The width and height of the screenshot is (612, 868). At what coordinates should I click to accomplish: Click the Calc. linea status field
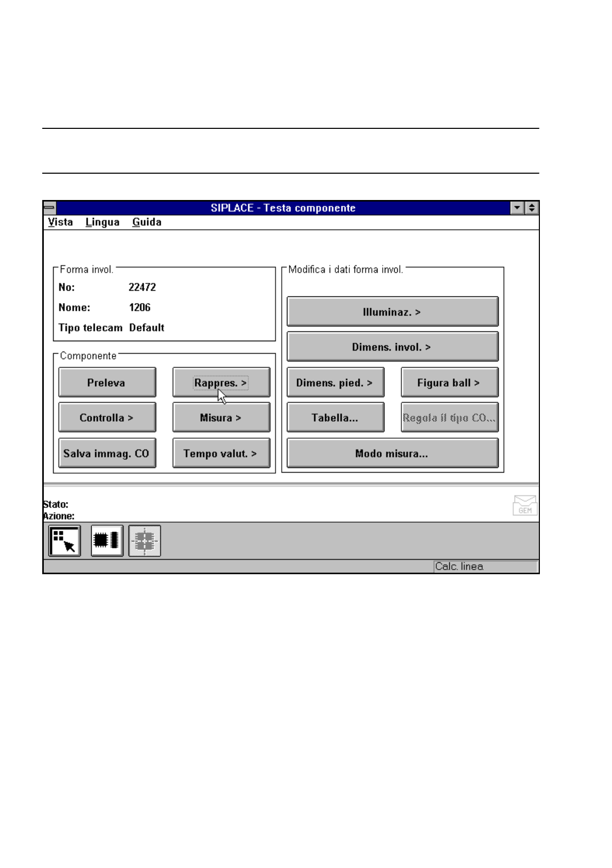click(485, 566)
